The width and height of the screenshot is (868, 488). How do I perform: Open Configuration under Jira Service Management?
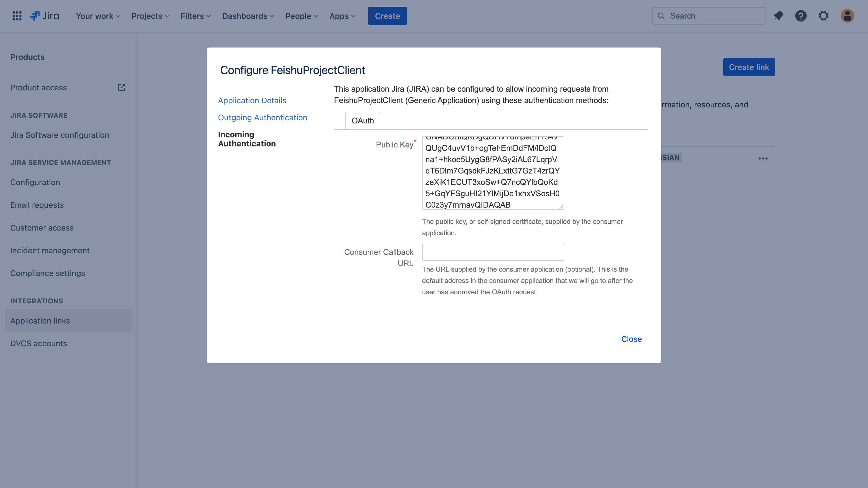[35, 182]
